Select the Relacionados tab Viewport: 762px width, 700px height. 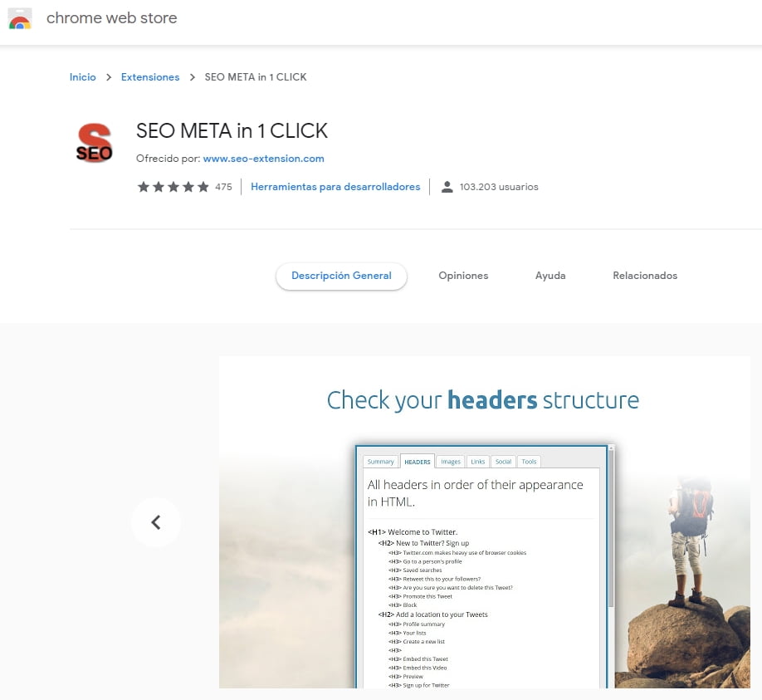(645, 275)
